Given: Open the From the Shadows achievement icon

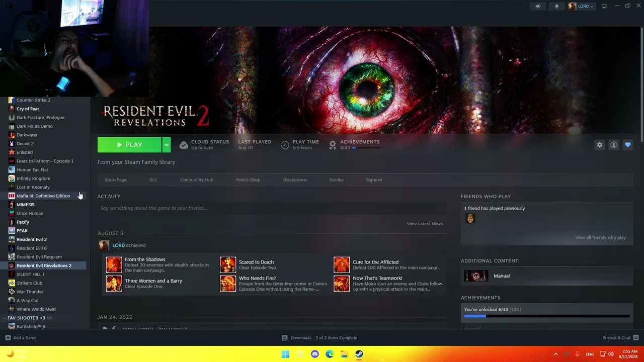Looking at the screenshot, I should [x=114, y=264].
